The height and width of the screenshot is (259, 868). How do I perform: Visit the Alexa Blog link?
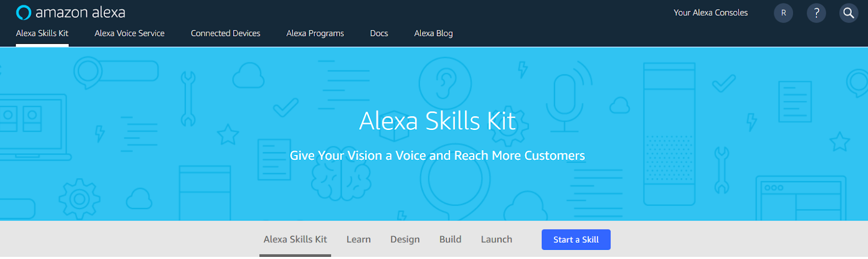pos(433,33)
